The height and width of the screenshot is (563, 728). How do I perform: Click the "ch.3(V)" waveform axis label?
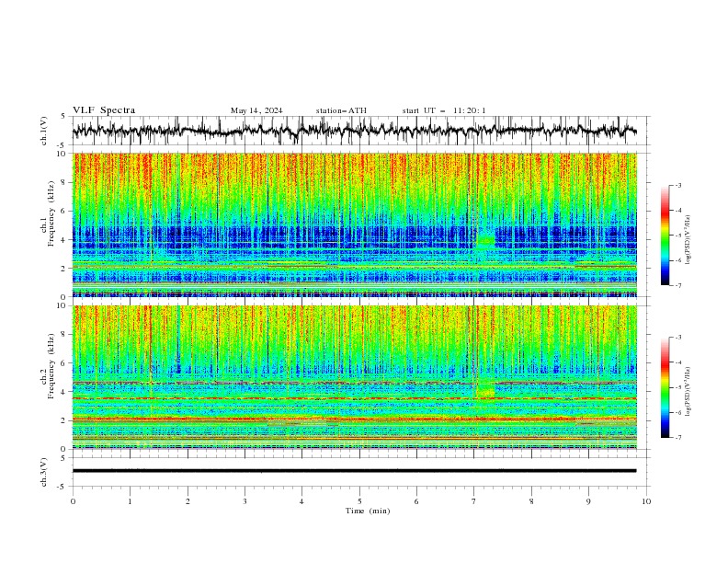(44, 472)
